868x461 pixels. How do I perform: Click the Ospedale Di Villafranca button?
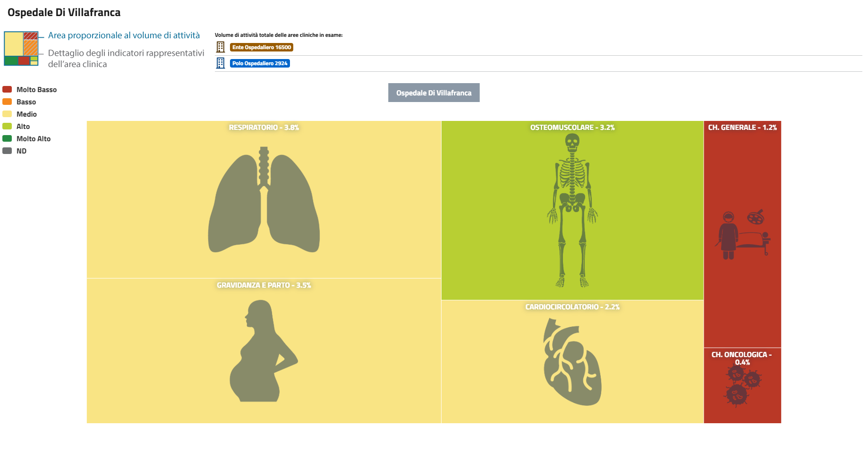point(434,93)
